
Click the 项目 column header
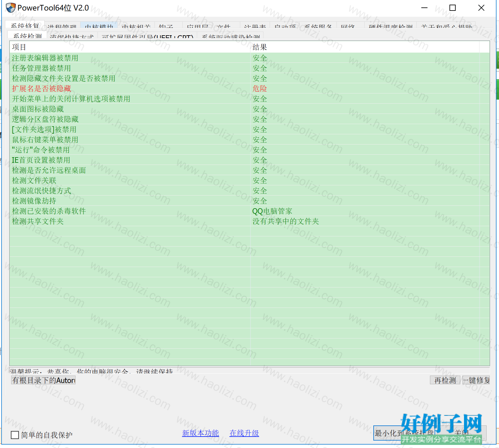130,47
